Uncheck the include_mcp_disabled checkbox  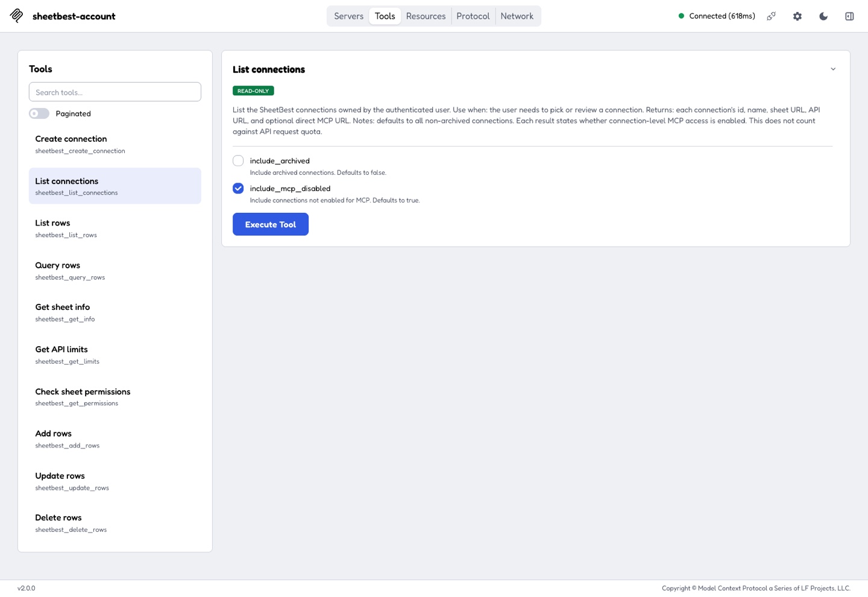(238, 189)
